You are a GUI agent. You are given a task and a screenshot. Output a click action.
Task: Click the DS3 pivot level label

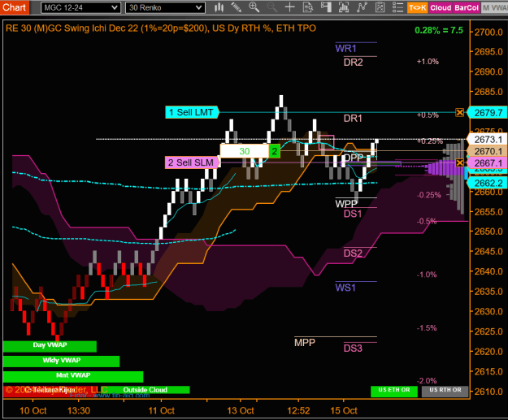(x=353, y=349)
